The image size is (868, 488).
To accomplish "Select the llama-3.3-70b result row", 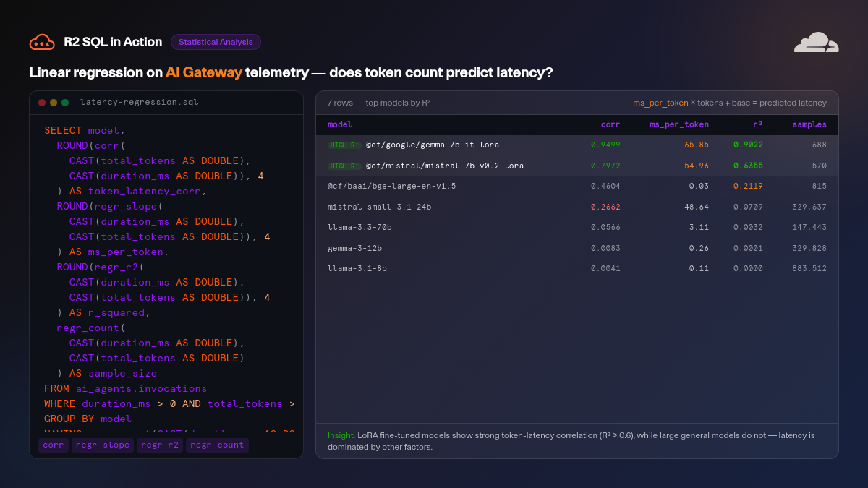I will pos(576,227).
